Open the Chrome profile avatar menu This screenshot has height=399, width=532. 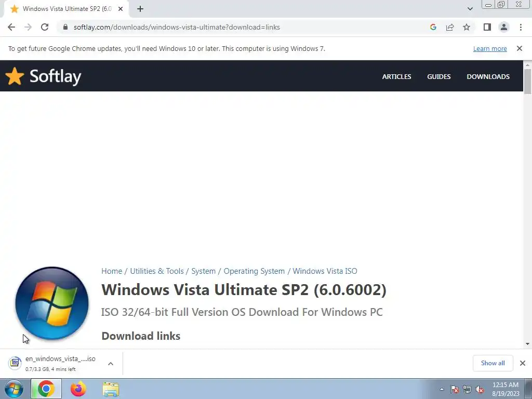tap(504, 27)
